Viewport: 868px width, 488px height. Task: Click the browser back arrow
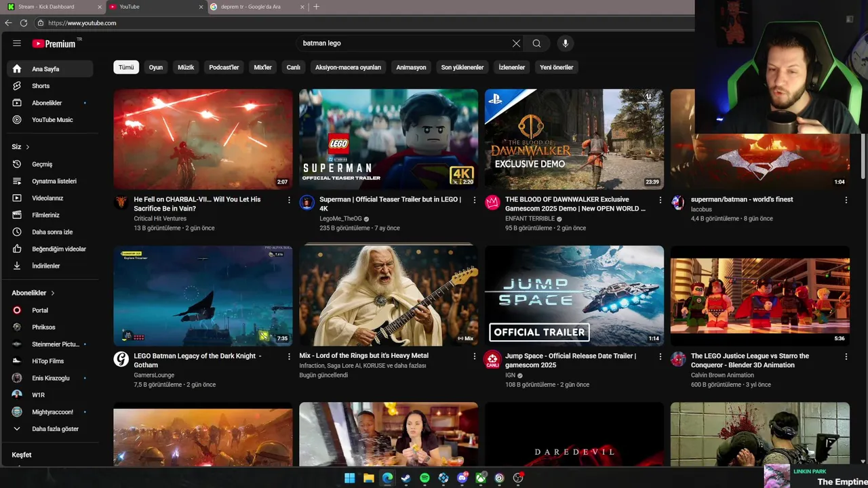click(8, 23)
